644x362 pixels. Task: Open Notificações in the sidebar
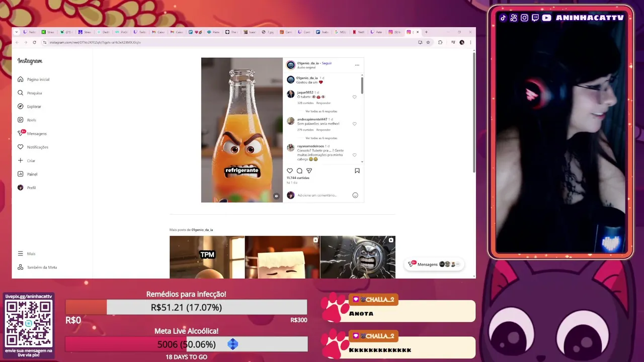pyautogui.click(x=33, y=147)
